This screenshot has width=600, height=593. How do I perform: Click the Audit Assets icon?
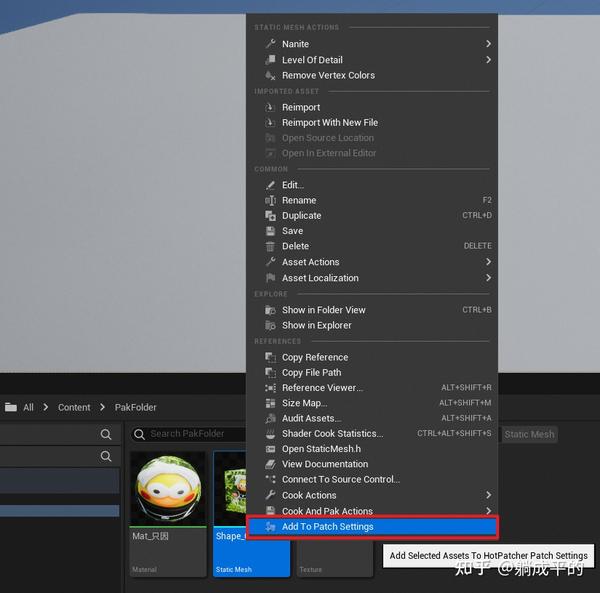(270, 419)
